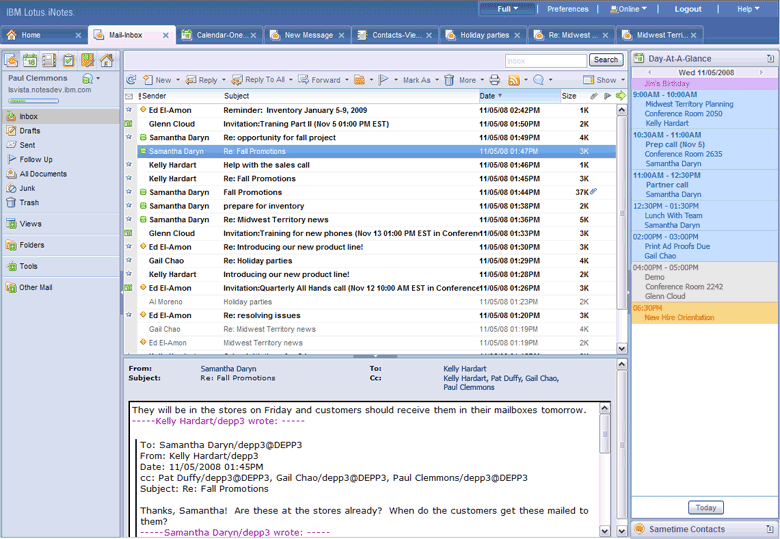Click the Print icon in mail toolbar
This screenshot has width=780, height=539.
pyautogui.click(x=494, y=80)
